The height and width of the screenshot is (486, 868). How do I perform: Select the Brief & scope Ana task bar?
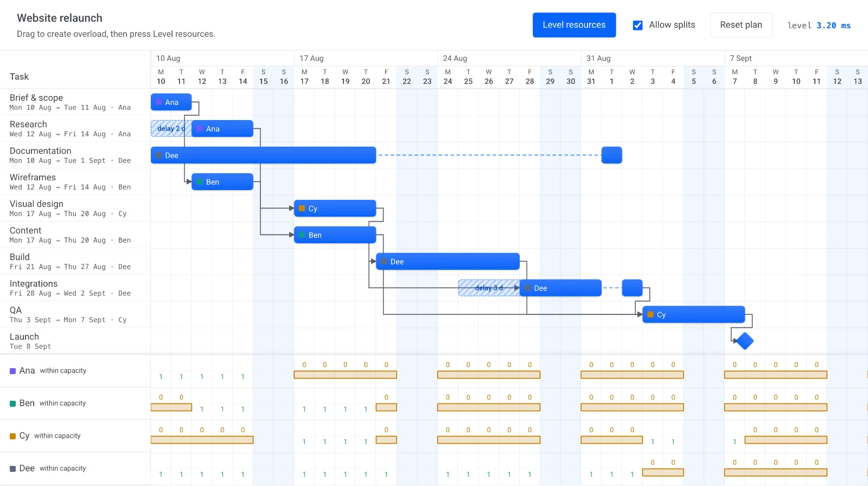point(171,102)
